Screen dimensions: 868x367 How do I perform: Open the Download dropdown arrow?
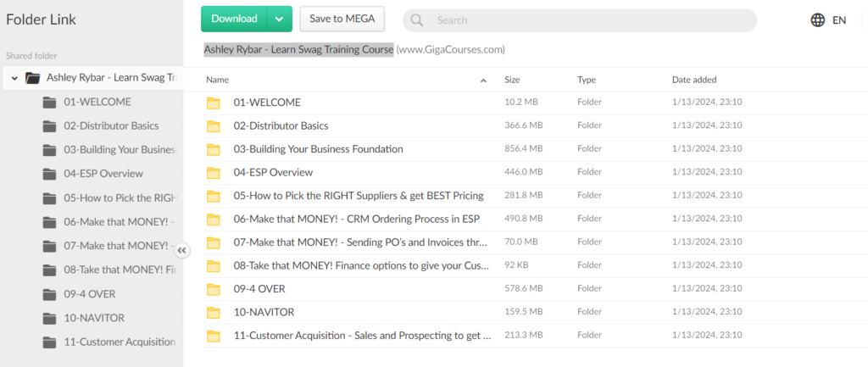[x=279, y=19]
